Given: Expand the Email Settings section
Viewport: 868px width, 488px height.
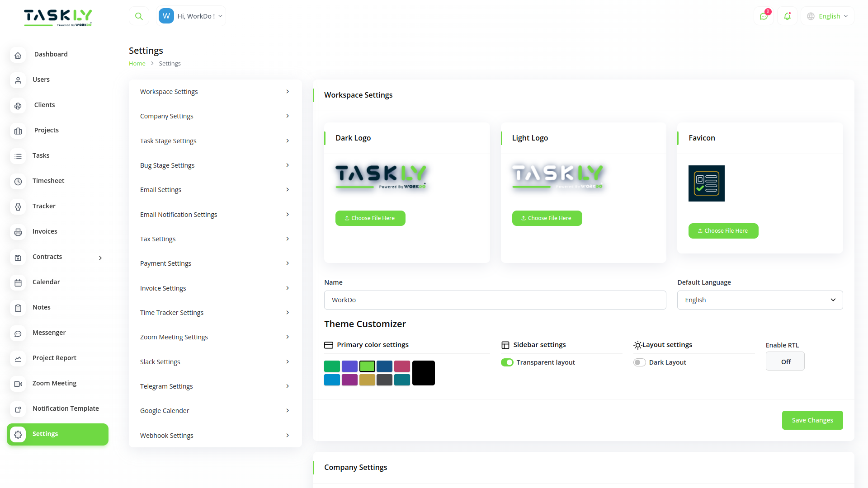Looking at the screenshot, I should click(x=215, y=189).
